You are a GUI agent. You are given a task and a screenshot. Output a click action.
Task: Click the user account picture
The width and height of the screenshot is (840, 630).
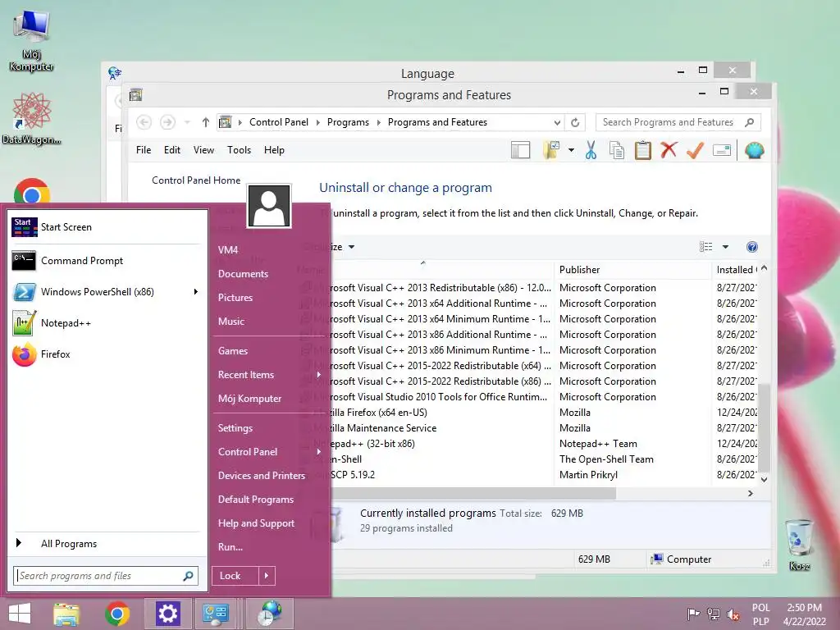(269, 206)
